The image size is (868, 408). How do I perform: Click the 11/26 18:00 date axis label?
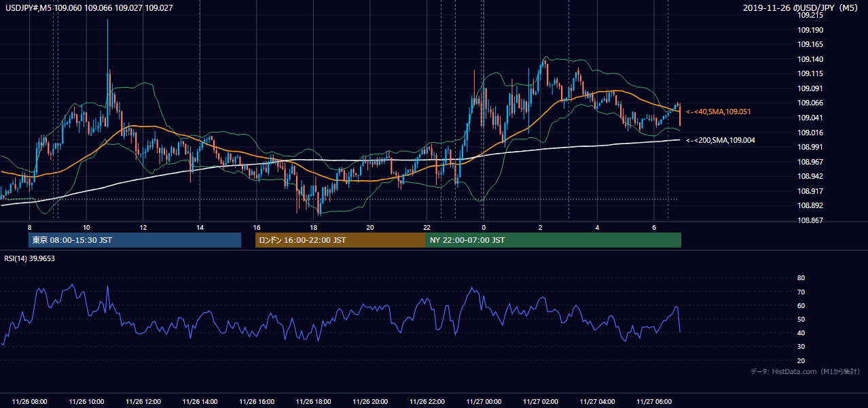[x=313, y=402]
